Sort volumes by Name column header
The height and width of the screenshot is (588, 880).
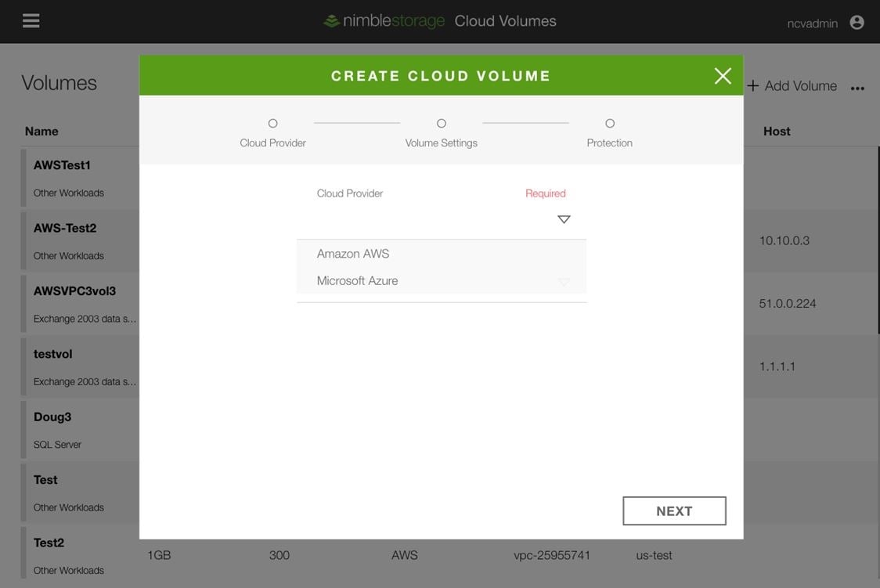coord(41,132)
